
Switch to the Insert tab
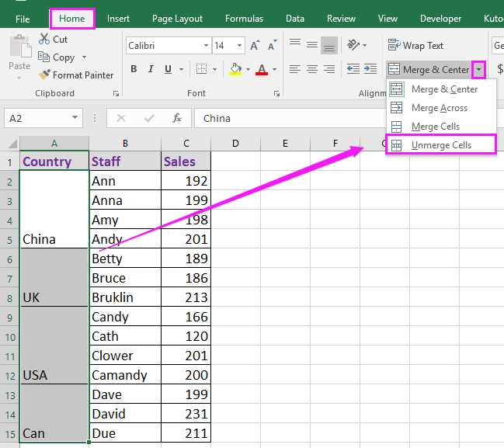[118, 19]
